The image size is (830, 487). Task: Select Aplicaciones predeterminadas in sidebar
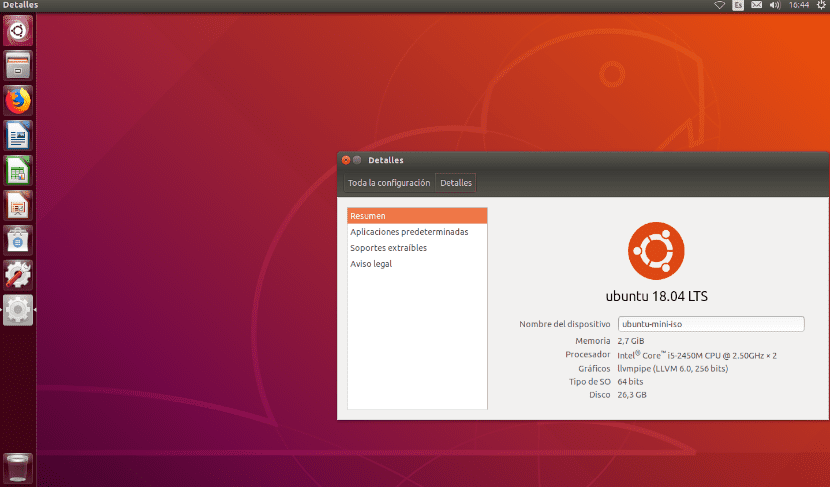(x=409, y=232)
